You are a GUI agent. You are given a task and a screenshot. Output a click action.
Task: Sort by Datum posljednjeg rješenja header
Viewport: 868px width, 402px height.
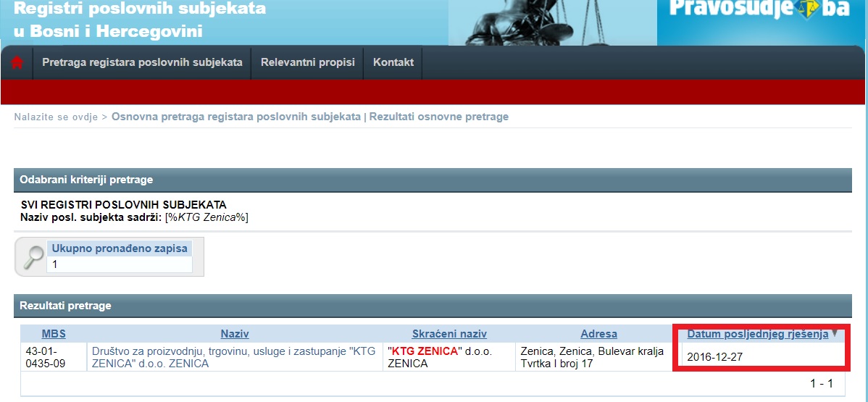(757, 334)
